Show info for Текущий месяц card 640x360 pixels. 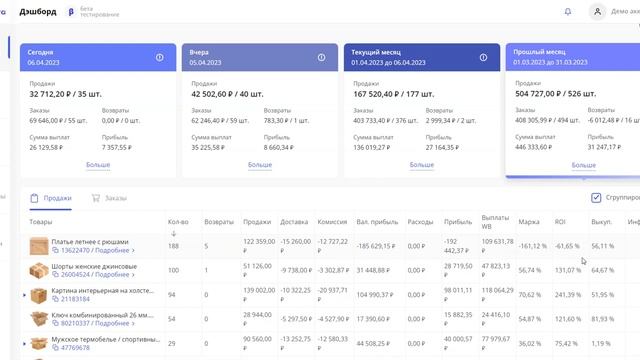coord(483,58)
